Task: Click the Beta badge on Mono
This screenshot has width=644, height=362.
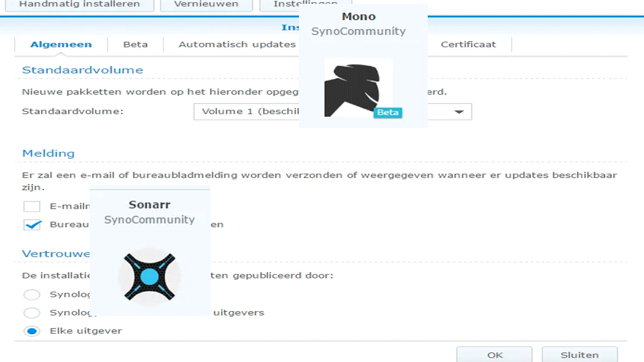Action: [x=387, y=113]
